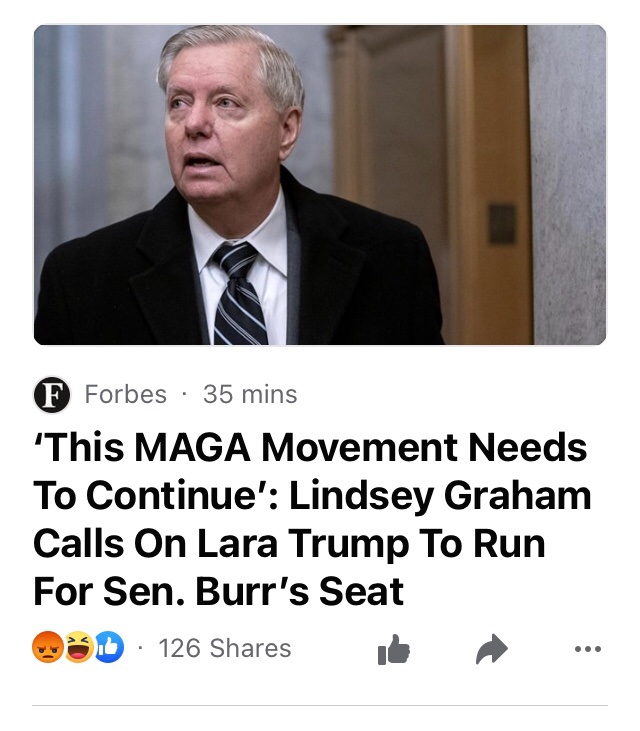Click 'Lindsey Graham' in the headline
Screen dimensions: 640x731
[x=440, y=496]
